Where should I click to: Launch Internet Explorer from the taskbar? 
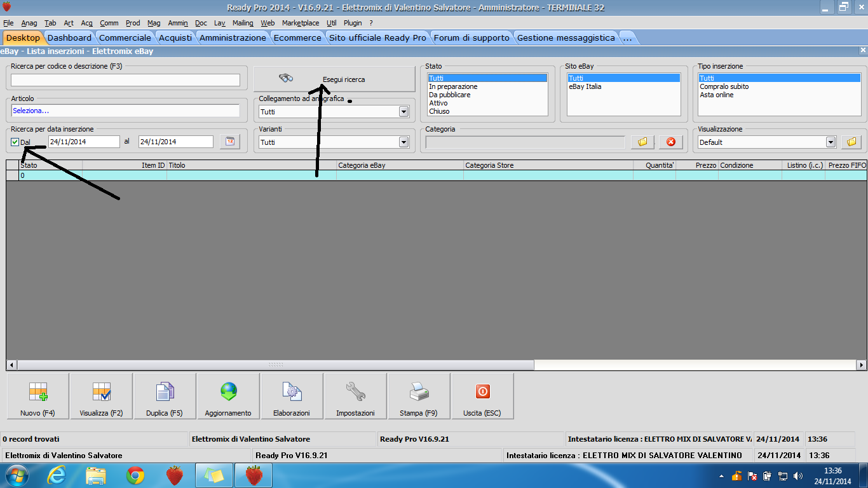pyautogui.click(x=57, y=475)
